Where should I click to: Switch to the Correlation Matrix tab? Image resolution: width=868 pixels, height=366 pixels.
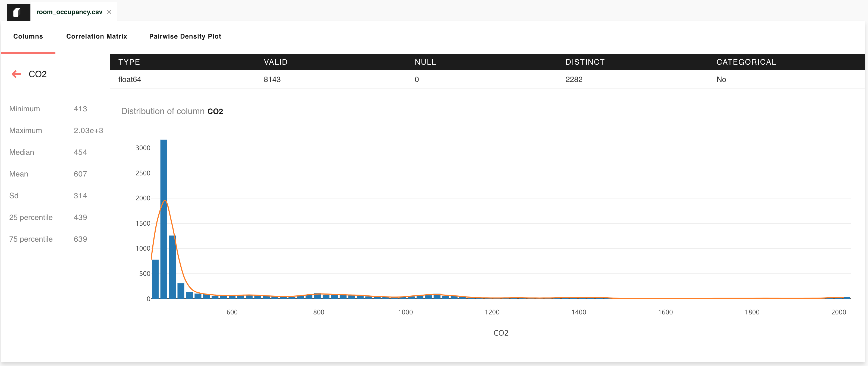96,36
